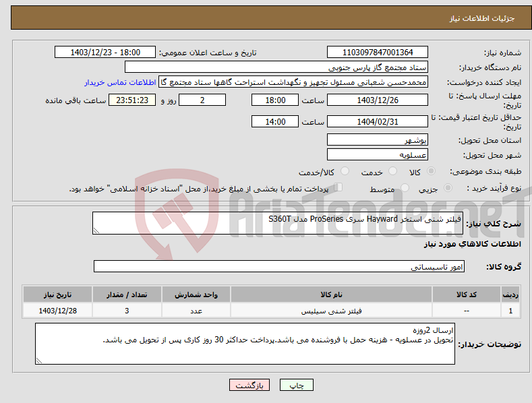
Task: Click the remaining time field 23:51:23
Action: click(x=132, y=100)
